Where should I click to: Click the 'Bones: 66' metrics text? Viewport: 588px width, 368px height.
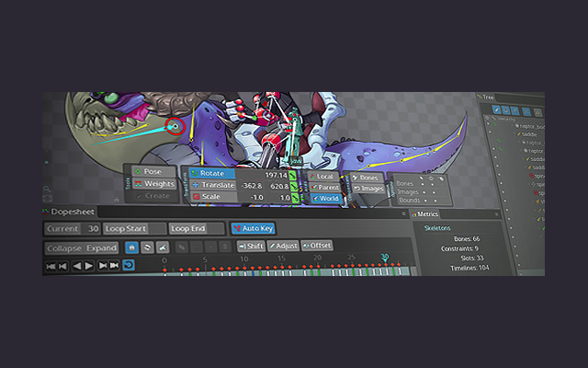point(467,239)
